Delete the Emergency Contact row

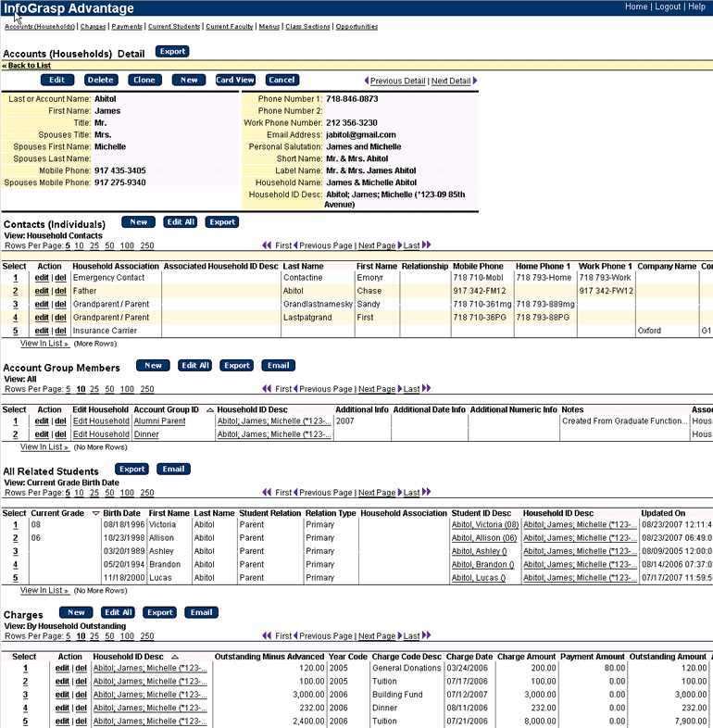point(60,277)
